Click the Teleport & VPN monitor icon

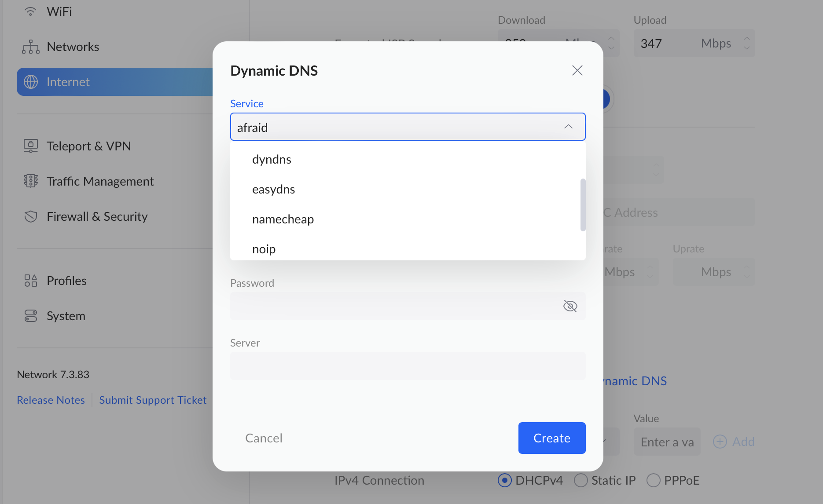30,146
